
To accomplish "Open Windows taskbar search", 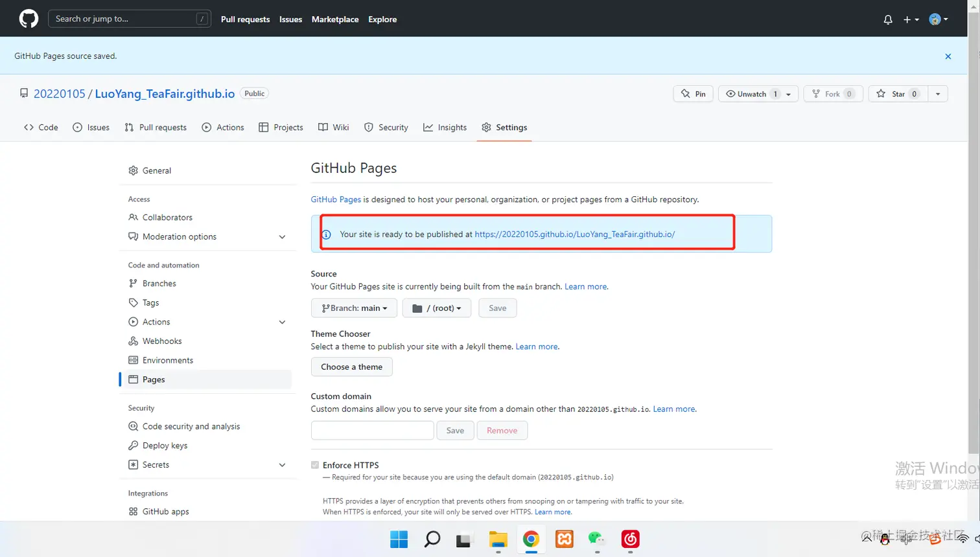I will 432,539.
